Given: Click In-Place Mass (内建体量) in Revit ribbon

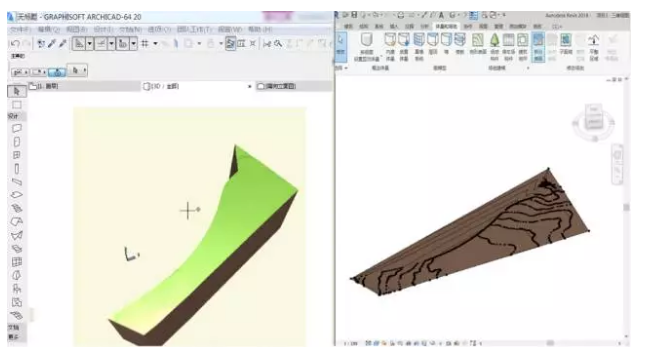Looking at the screenshot, I should 390,47.
